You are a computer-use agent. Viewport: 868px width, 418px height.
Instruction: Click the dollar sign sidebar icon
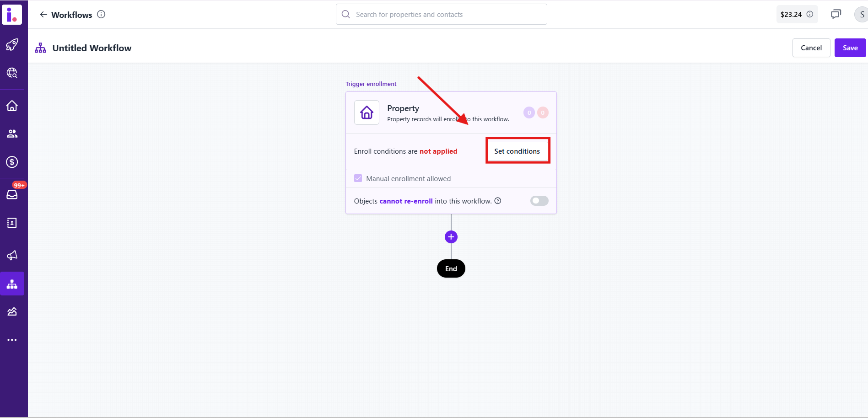coord(12,162)
